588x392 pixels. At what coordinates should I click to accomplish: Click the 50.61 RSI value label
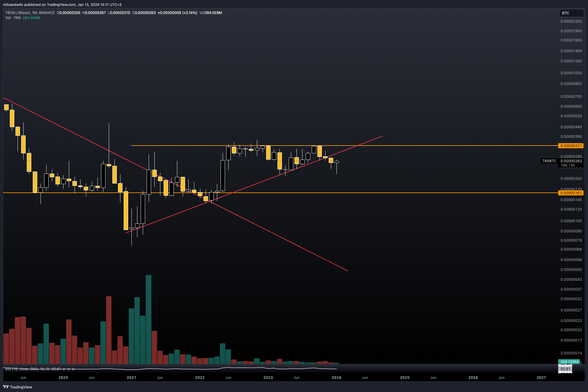pyautogui.click(x=565, y=369)
